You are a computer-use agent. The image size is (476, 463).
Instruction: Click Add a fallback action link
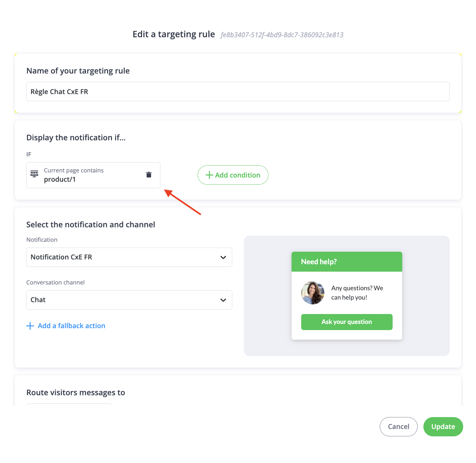72,326
